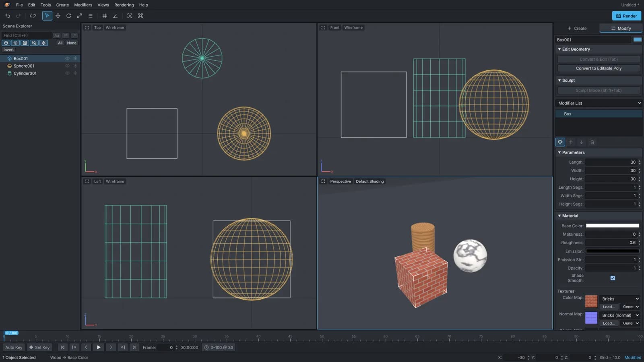
Task: Activate the Select Object arrow tool
Action: point(47,16)
